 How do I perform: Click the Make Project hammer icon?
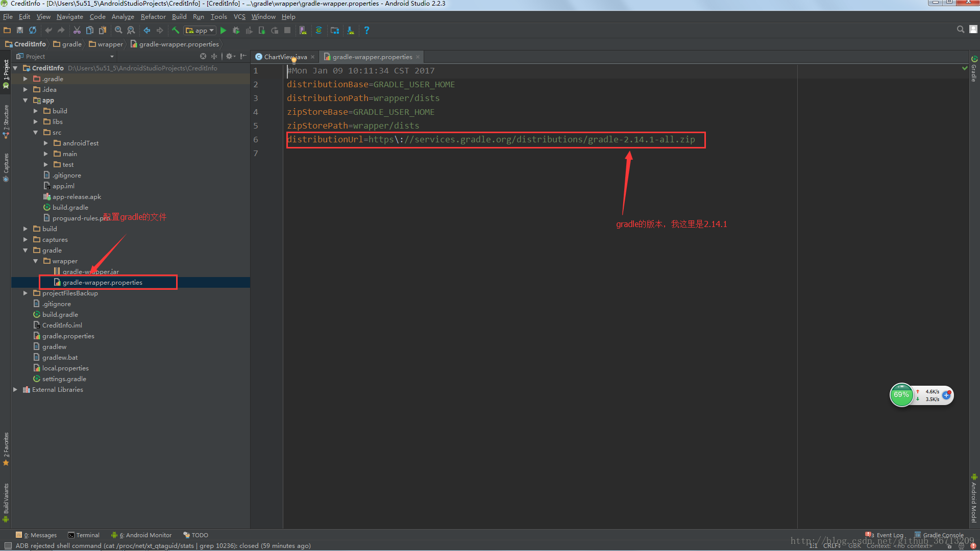pyautogui.click(x=176, y=31)
